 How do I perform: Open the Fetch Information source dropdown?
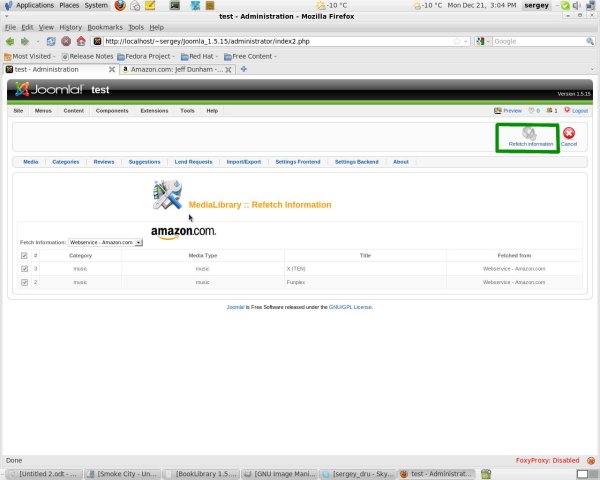pos(105,243)
